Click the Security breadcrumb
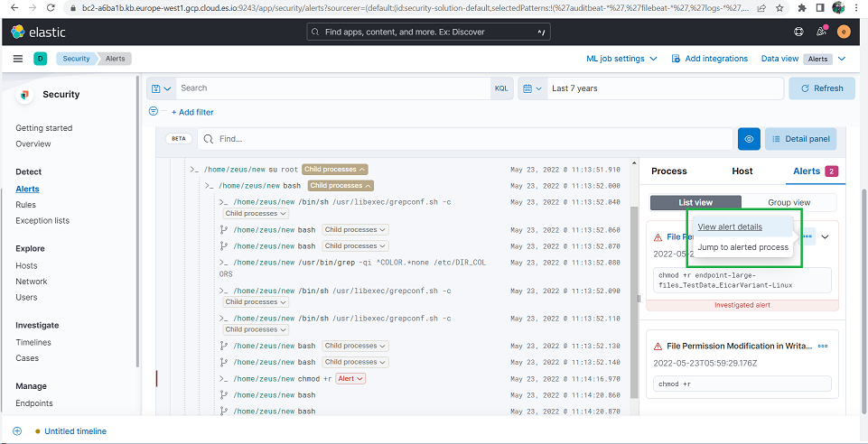Screen dimensions: 868x444 pos(77,59)
